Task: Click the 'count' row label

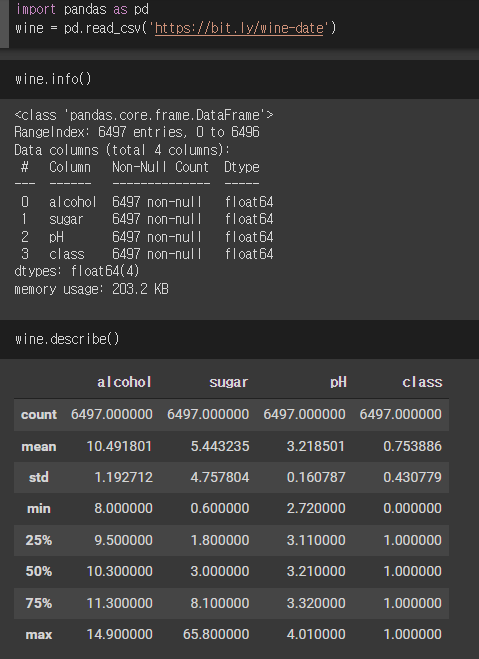Action: click(39, 414)
